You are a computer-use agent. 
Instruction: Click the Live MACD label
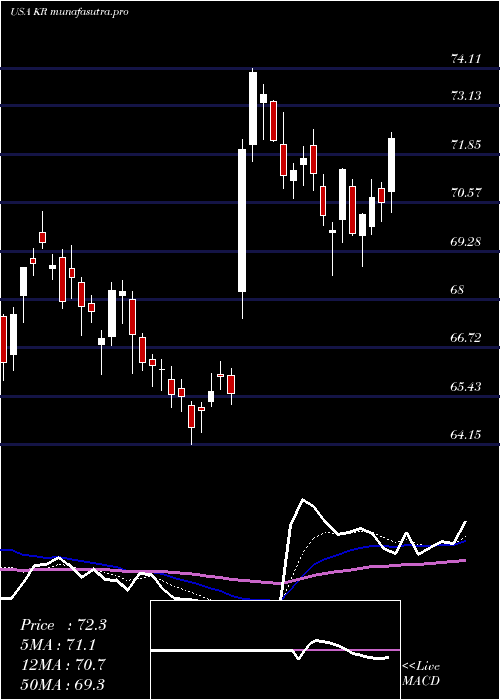[x=421, y=674]
